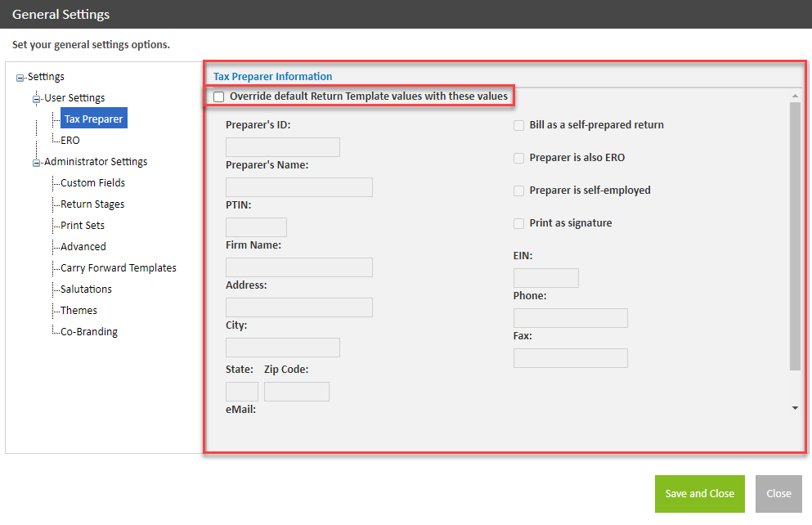Enable Print as signature option
The image size is (812, 525).
(518, 223)
